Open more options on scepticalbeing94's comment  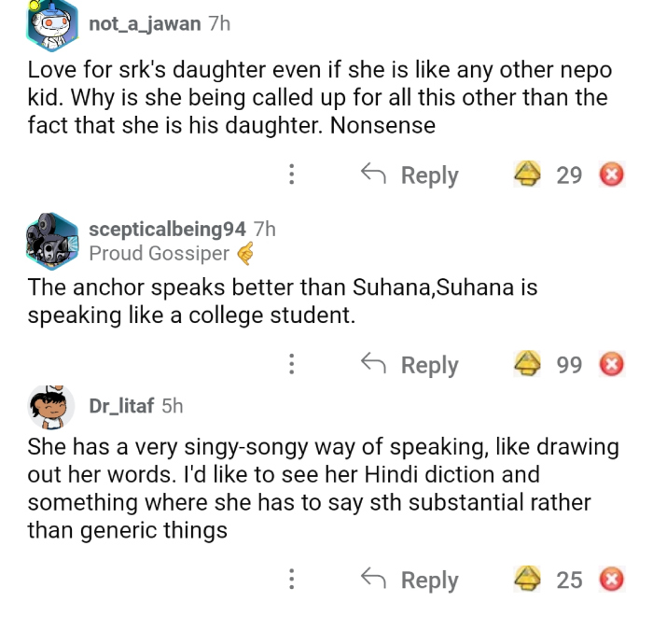click(x=292, y=364)
